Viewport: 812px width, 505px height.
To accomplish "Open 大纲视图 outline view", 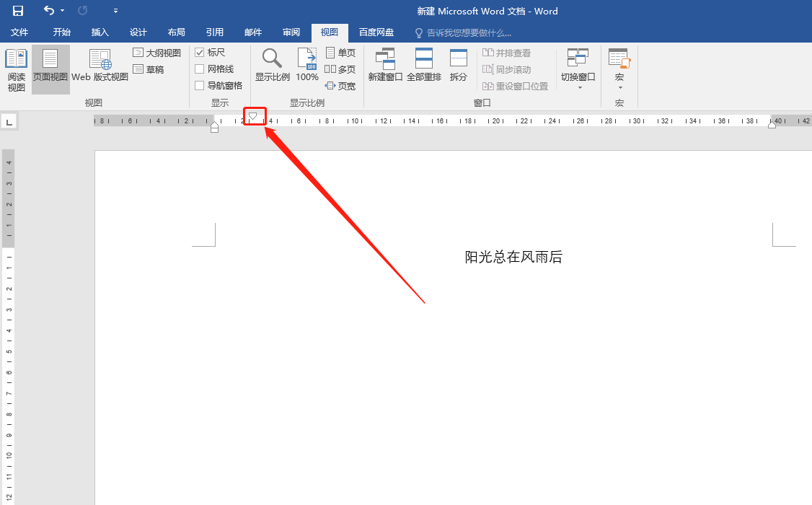I will pos(157,53).
